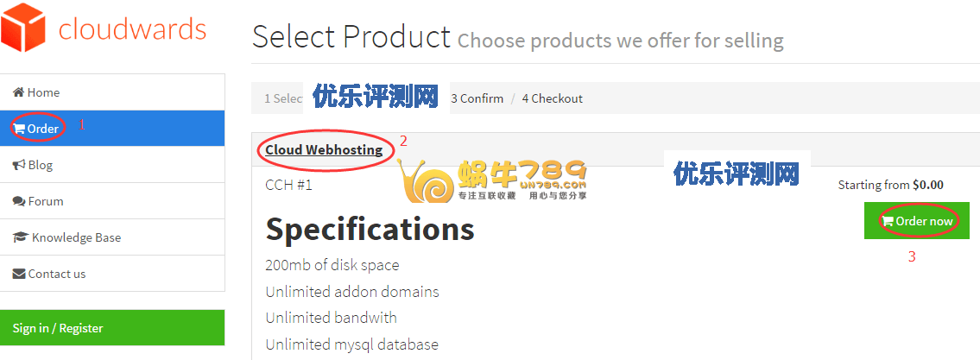Click the megaphone icon beside Blog
Image resolution: width=980 pixels, height=360 pixels.
coord(19,165)
